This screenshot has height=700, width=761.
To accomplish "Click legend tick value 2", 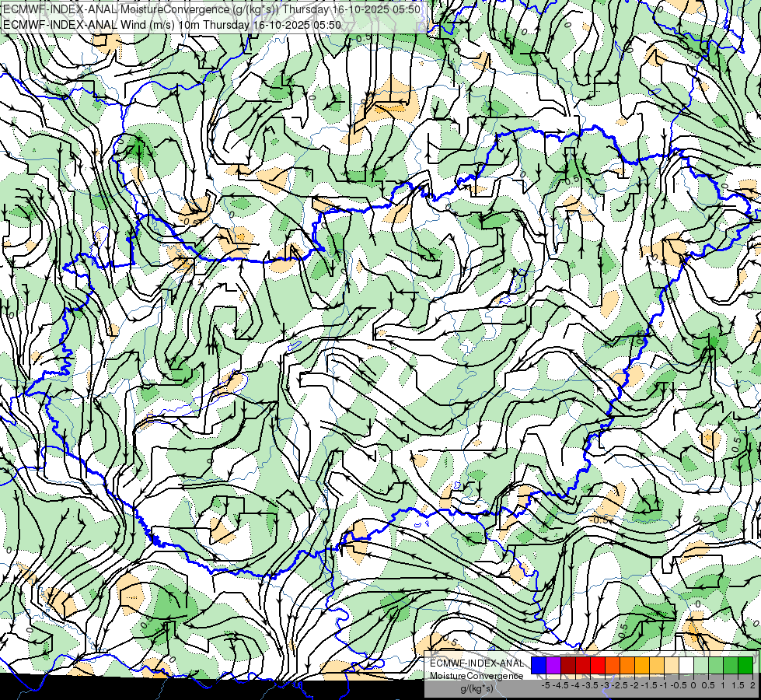I will click(752, 685).
